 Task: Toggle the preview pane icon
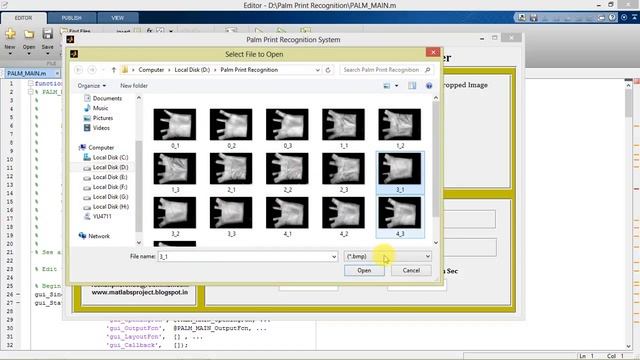(412, 86)
